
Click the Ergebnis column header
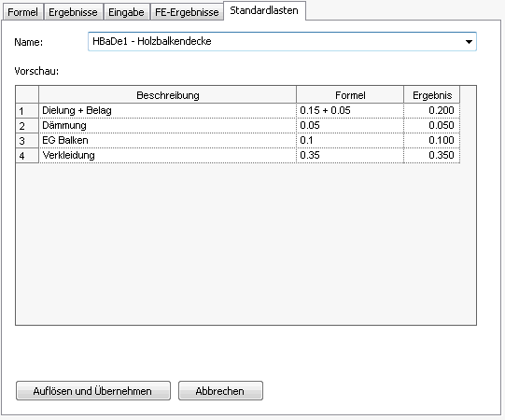click(x=432, y=94)
